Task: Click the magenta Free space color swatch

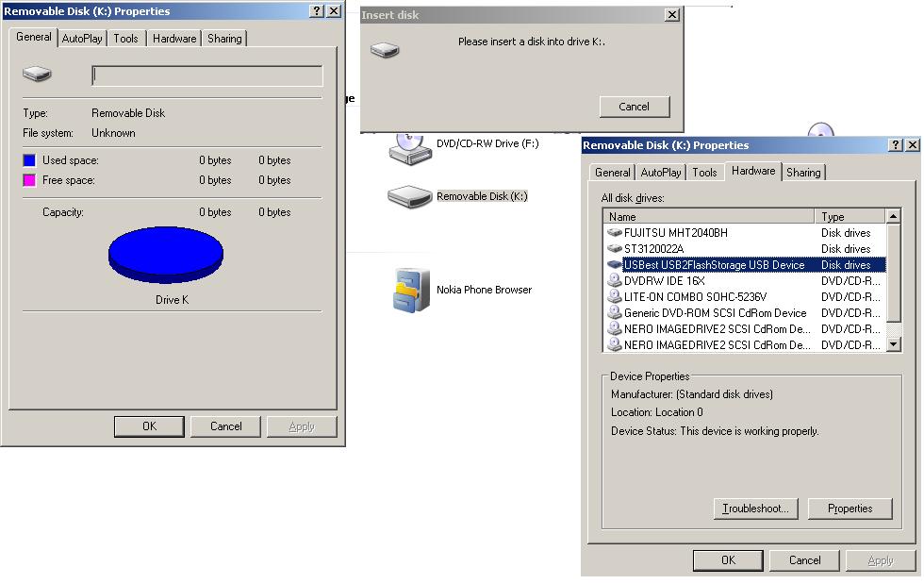Action: 29,180
